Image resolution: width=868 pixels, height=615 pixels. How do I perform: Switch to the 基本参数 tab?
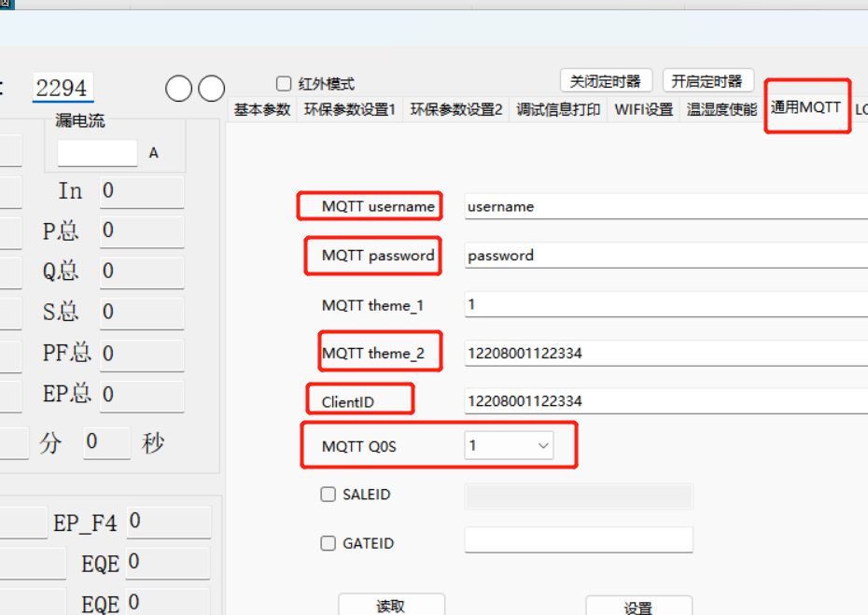point(262,109)
